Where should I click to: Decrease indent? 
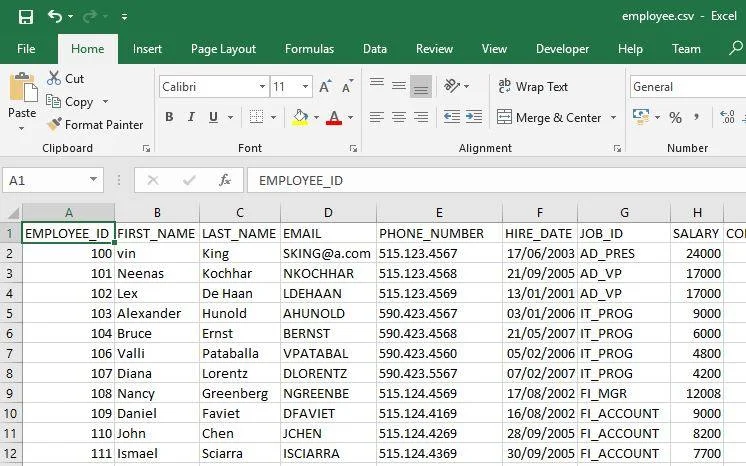tap(452, 117)
